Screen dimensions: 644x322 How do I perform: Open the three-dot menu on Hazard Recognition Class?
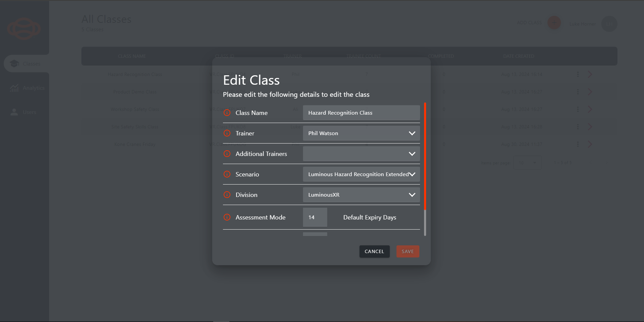click(578, 74)
